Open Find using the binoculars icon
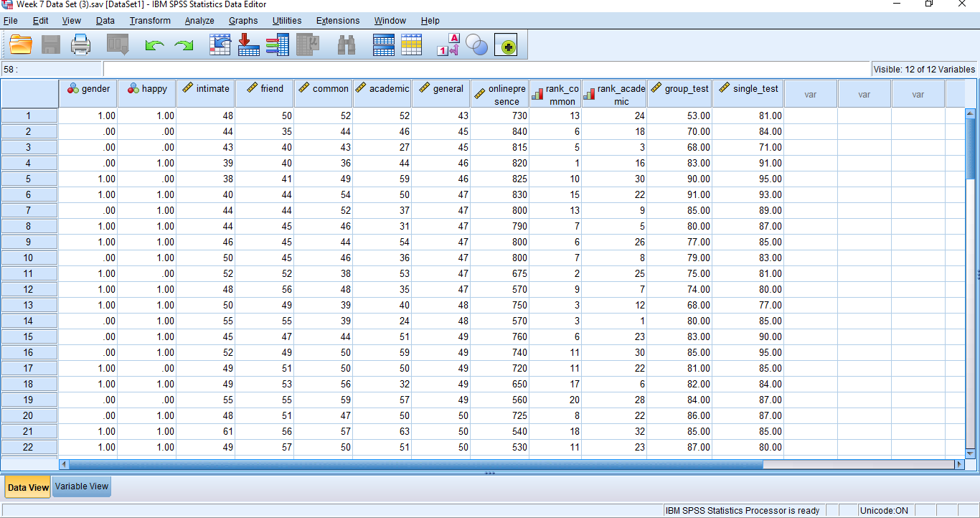980x518 pixels. point(347,46)
